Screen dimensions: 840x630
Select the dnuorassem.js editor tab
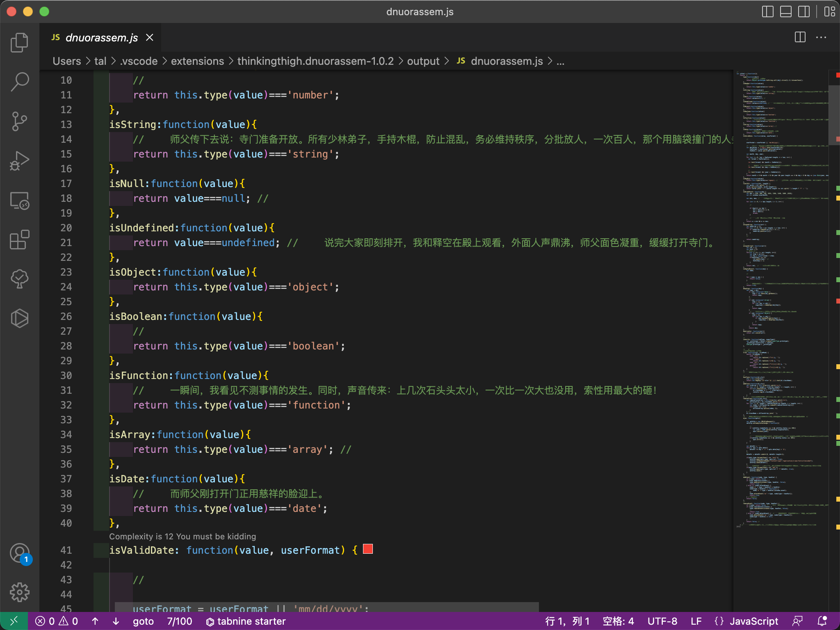[101, 38]
